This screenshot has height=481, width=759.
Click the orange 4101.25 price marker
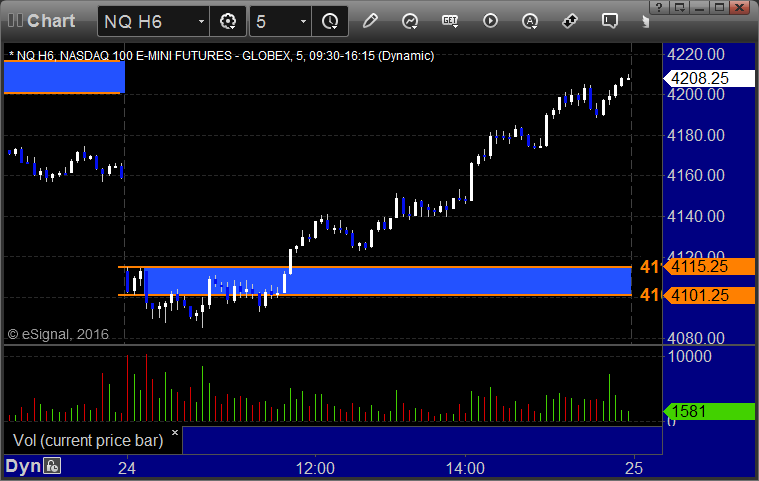[709, 295]
